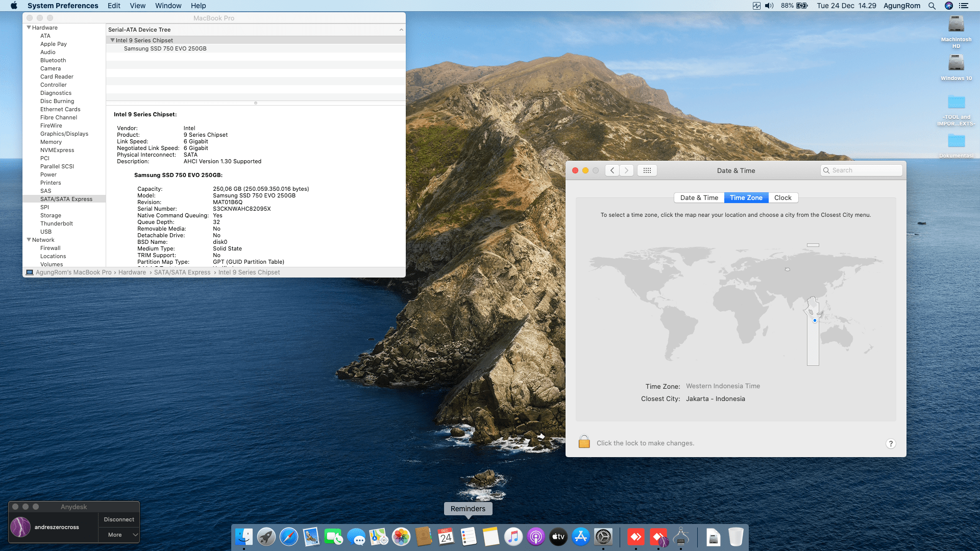
Task: Select Graphics/Displays in the hardware list
Action: click(x=64, y=134)
